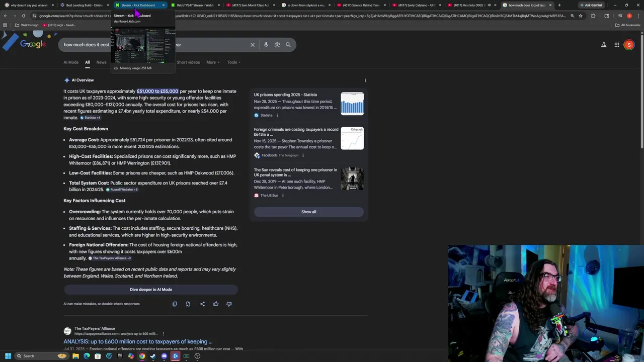Switch to AI Mode tab
This screenshot has width=644, height=362.
[71, 62]
